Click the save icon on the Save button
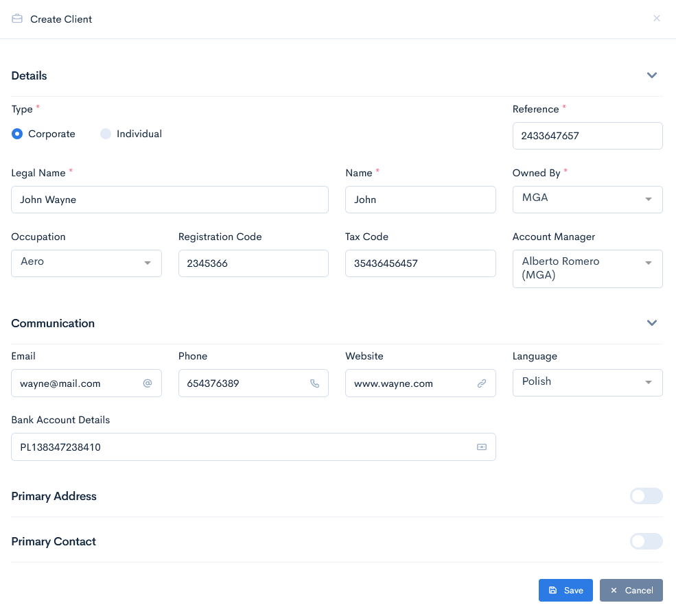Image resolution: width=676 pixels, height=616 pixels. click(x=553, y=590)
